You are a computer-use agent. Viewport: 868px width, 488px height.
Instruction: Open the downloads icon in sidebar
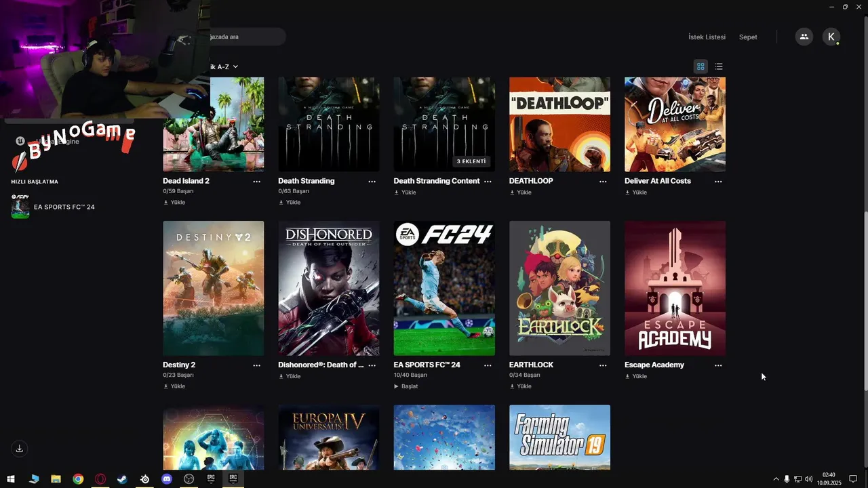20,448
